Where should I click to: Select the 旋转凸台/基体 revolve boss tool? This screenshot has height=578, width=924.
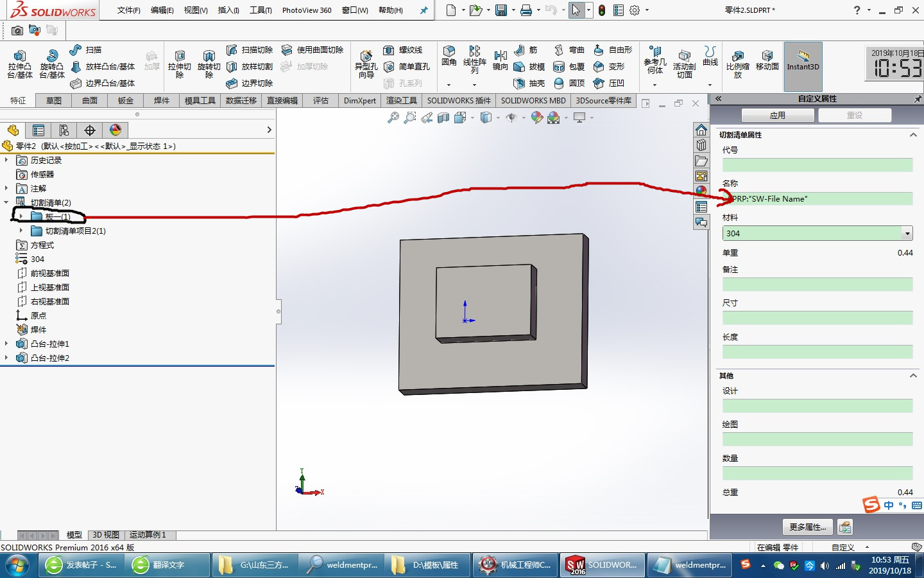[x=52, y=64]
